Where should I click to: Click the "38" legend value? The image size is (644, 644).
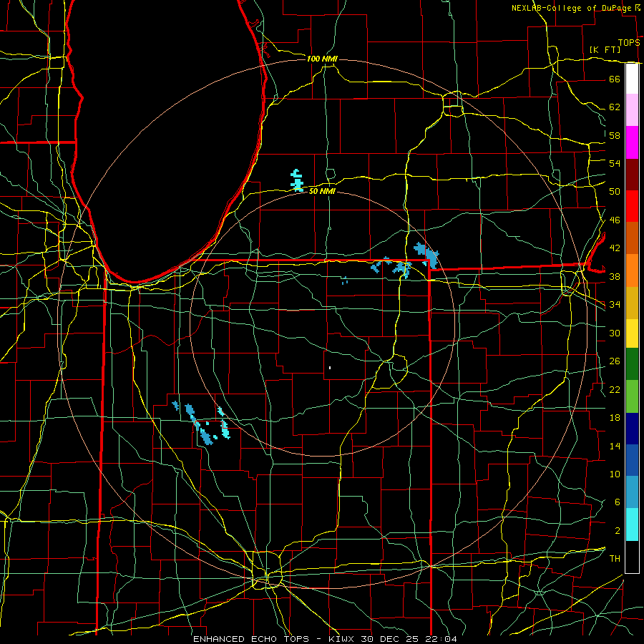(615, 276)
